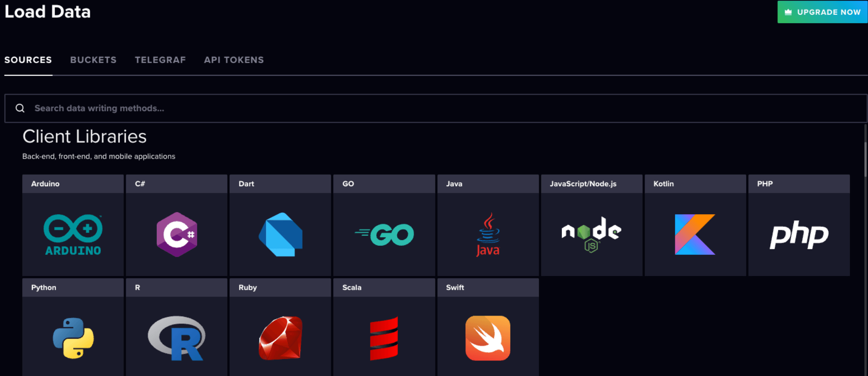Click the Swift card header label
868x376 pixels.
click(x=455, y=288)
